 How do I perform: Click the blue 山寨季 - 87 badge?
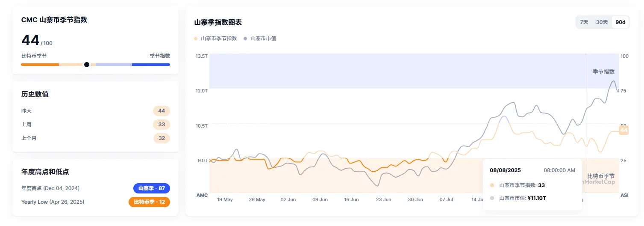pyautogui.click(x=152, y=188)
